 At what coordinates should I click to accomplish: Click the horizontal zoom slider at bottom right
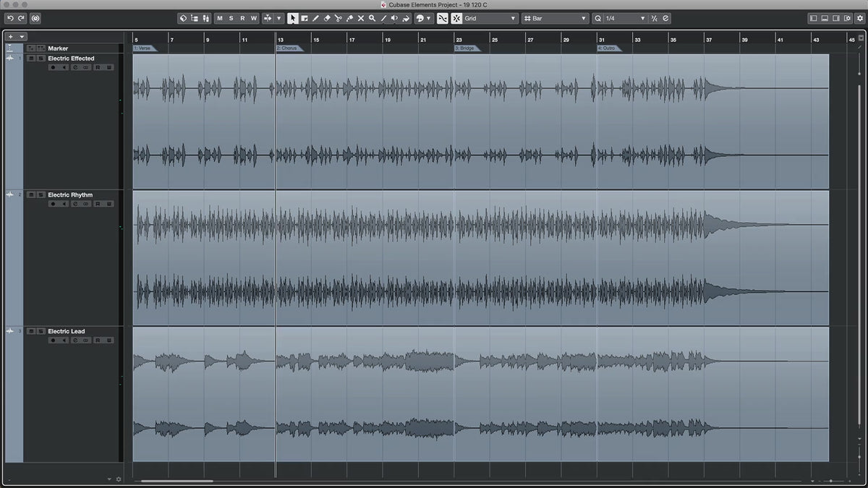[830, 481]
